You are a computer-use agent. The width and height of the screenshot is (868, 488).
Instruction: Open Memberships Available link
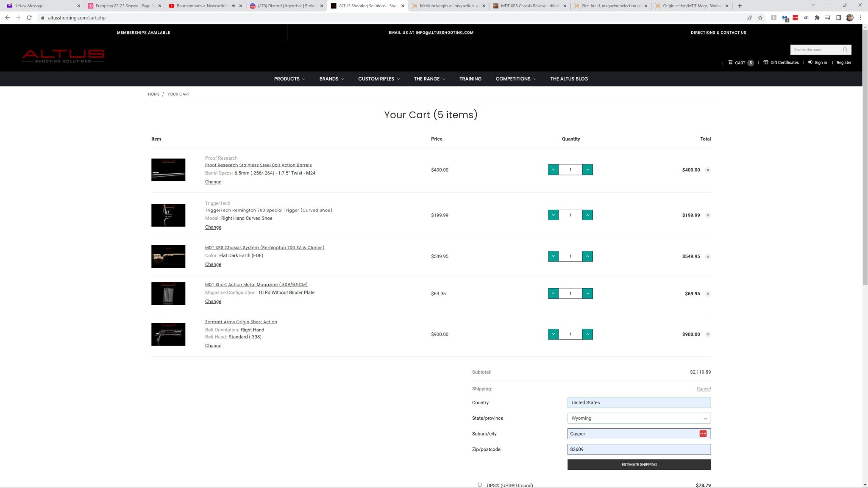pyautogui.click(x=143, y=33)
